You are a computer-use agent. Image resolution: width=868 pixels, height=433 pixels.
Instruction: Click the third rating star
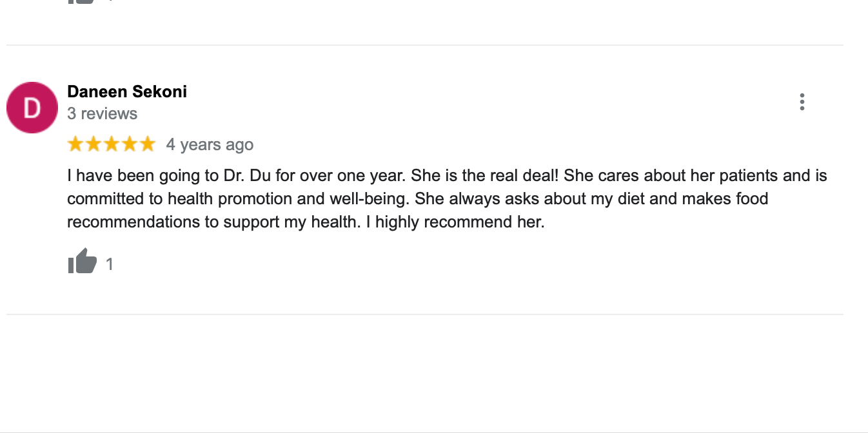[x=112, y=144]
